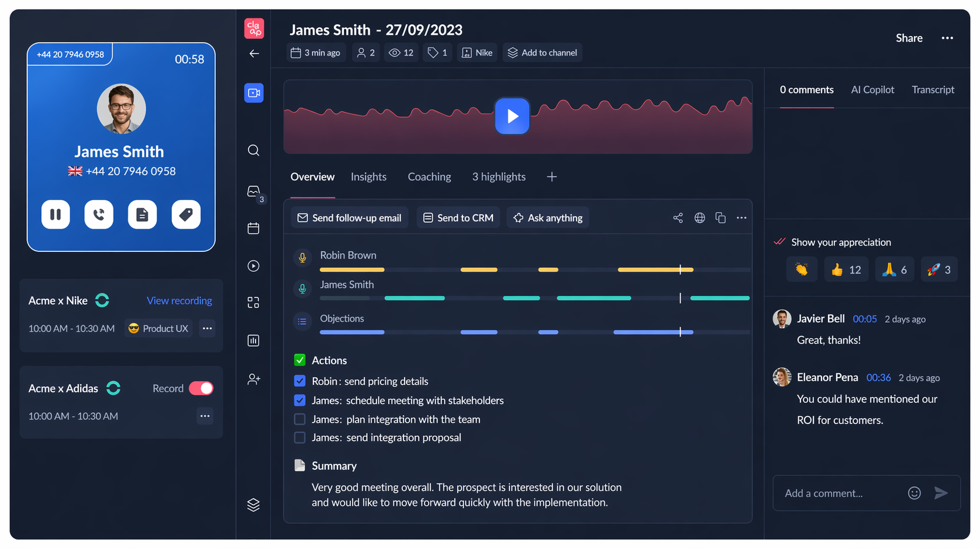Screen dimensions: 980x549
Task: Open the inbox showing 3 notifications
Action: tap(253, 190)
